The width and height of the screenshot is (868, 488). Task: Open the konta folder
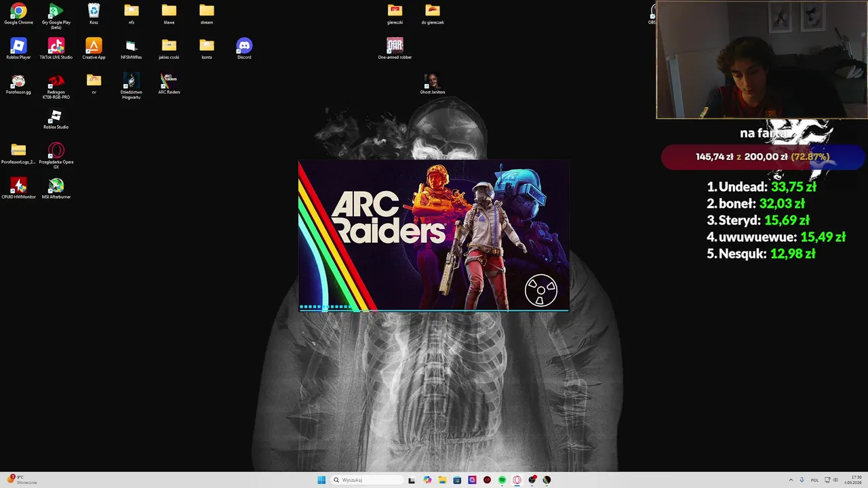(207, 49)
